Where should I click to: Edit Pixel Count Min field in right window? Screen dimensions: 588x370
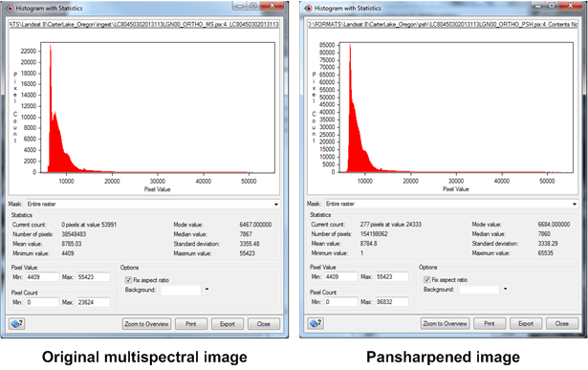340,302
